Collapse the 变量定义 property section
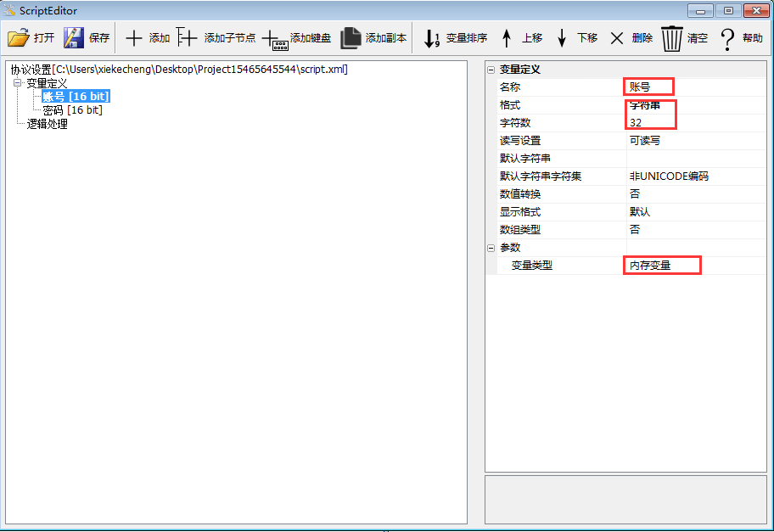This screenshot has height=532, width=774. 491,70
